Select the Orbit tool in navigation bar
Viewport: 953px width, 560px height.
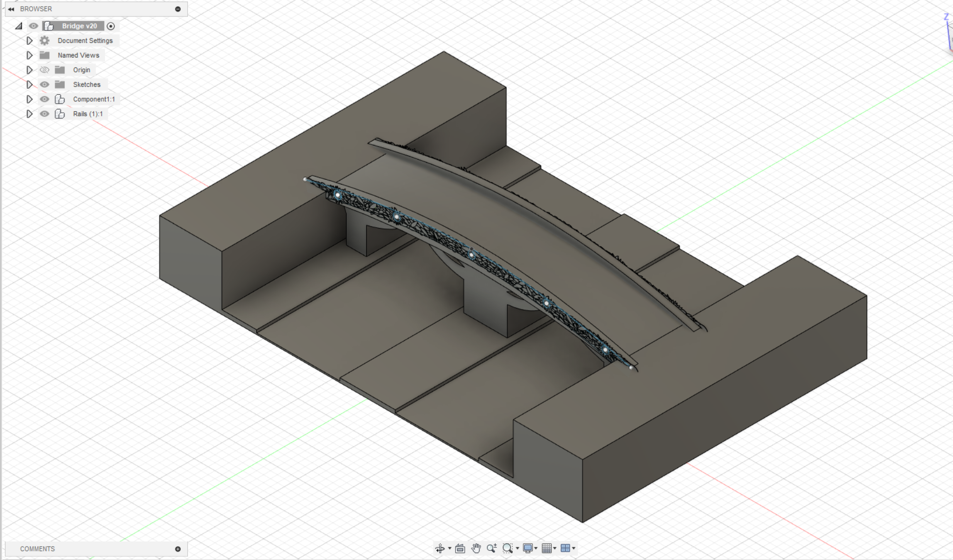coord(440,548)
